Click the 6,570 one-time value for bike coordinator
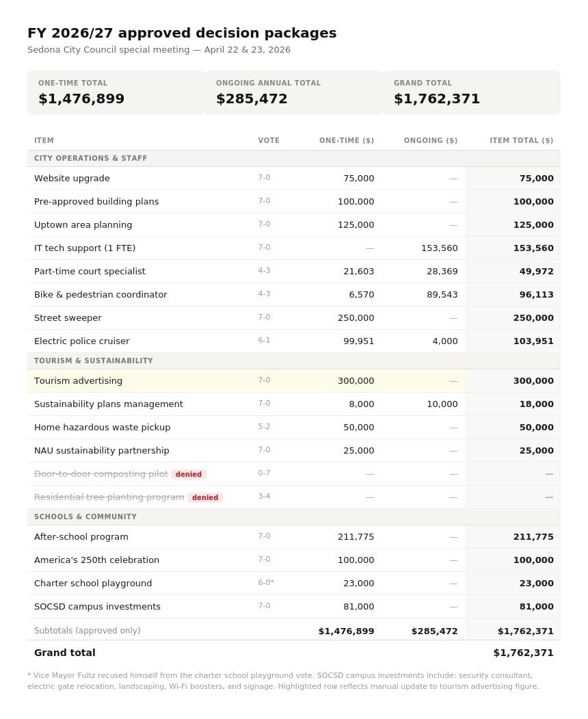 click(362, 295)
